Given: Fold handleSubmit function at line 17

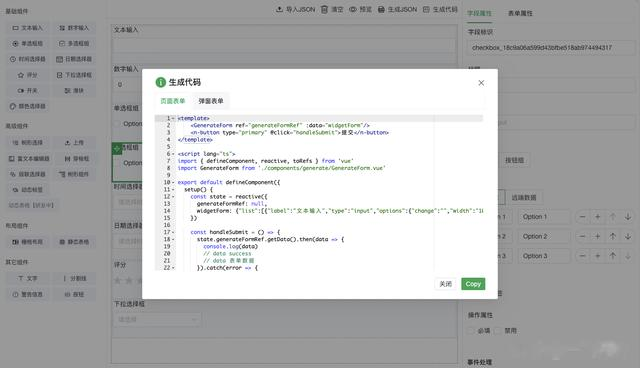Looking at the screenshot, I should click(x=173, y=232).
